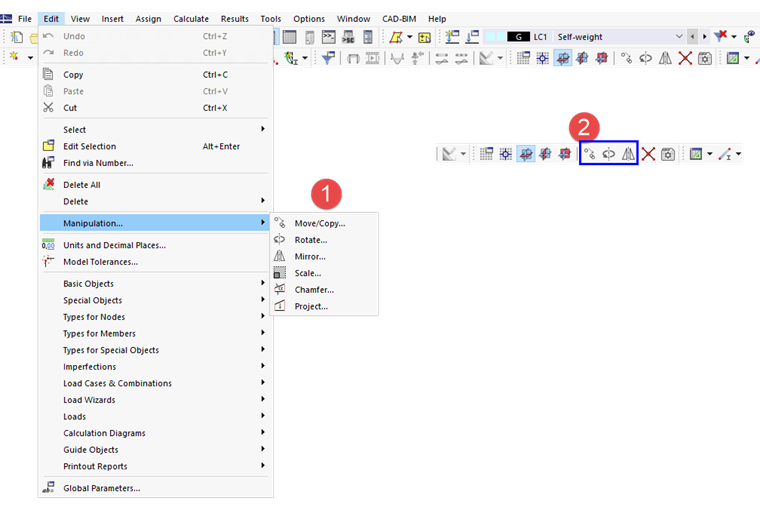The width and height of the screenshot is (760, 514).
Task: Click red X delete icon in top toolbar
Action: pos(685,59)
